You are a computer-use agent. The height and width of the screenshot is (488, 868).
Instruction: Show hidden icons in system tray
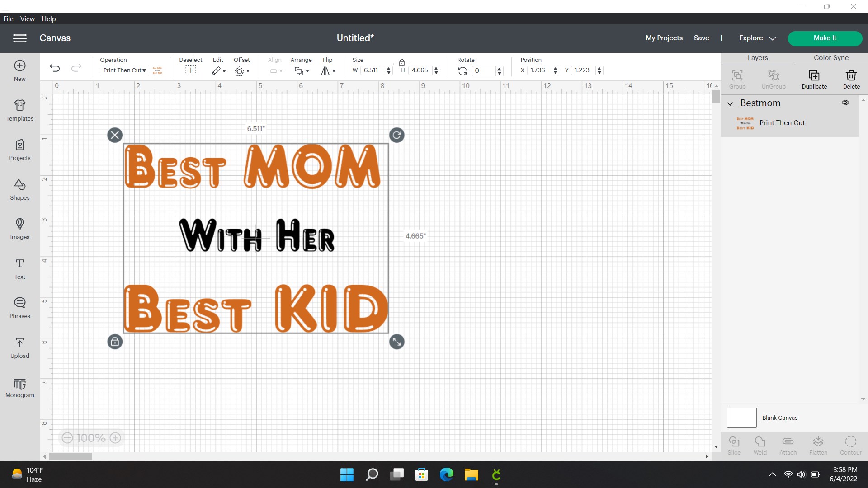click(773, 474)
